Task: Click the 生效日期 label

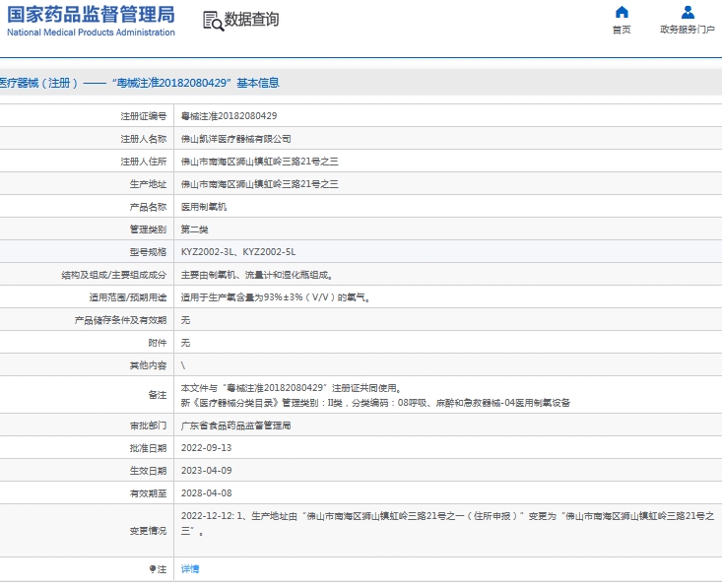Action: 149,471
